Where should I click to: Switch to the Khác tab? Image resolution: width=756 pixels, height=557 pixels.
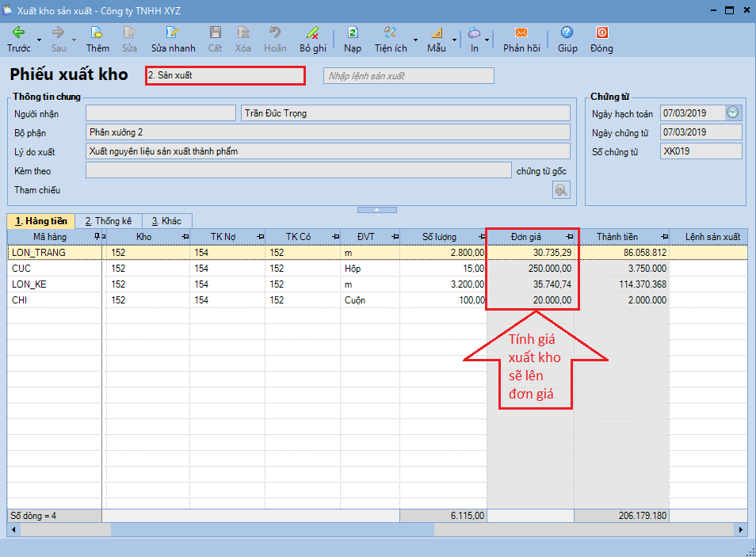tap(166, 221)
